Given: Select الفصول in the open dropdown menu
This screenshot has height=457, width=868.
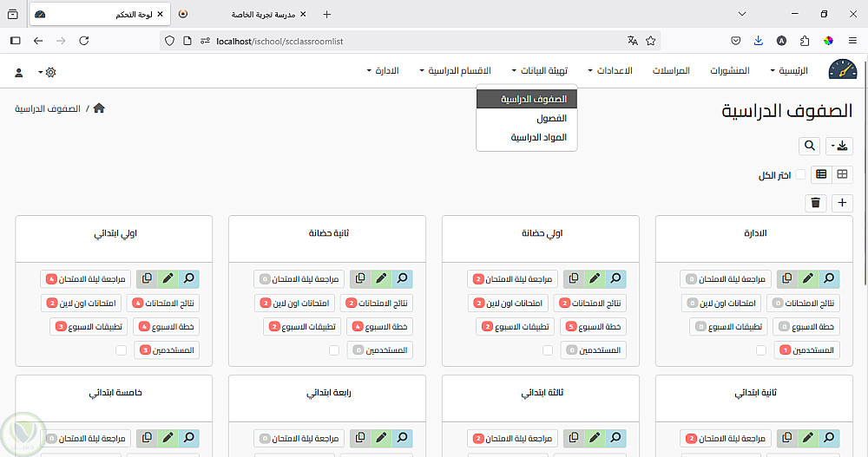Looking at the screenshot, I should click(527, 119).
